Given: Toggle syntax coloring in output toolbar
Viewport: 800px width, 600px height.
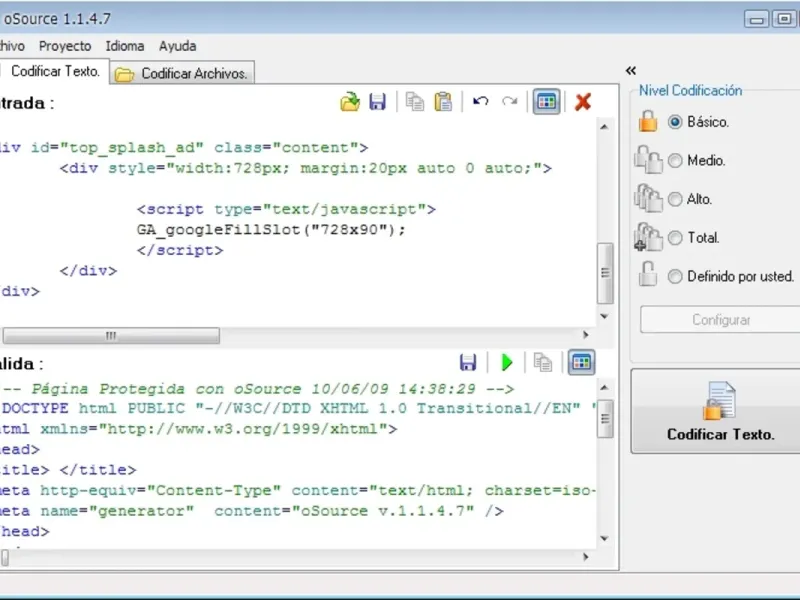Looking at the screenshot, I should coord(581,362).
